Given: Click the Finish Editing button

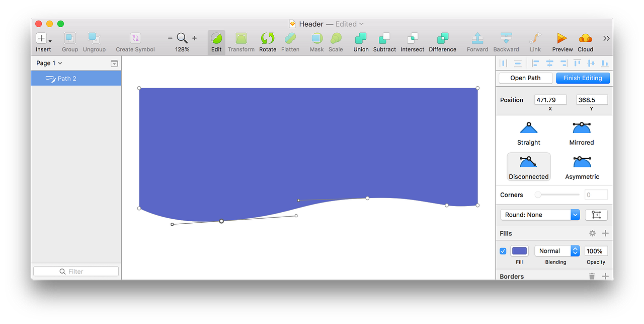Looking at the screenshot, I should click(x=583, y=78).
